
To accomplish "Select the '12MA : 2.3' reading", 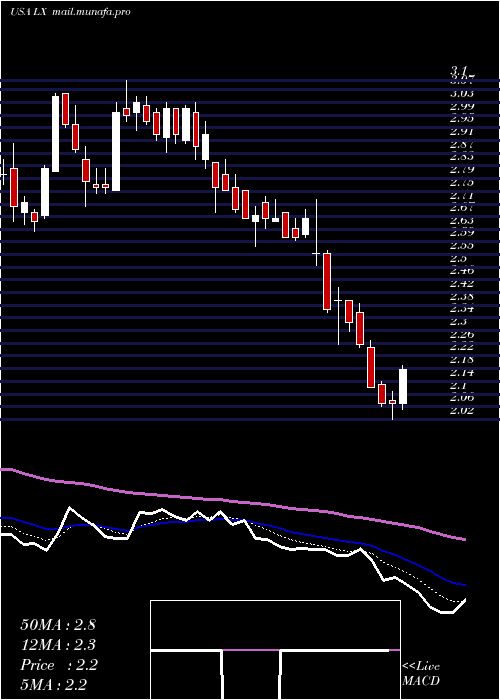I will 58,645.
